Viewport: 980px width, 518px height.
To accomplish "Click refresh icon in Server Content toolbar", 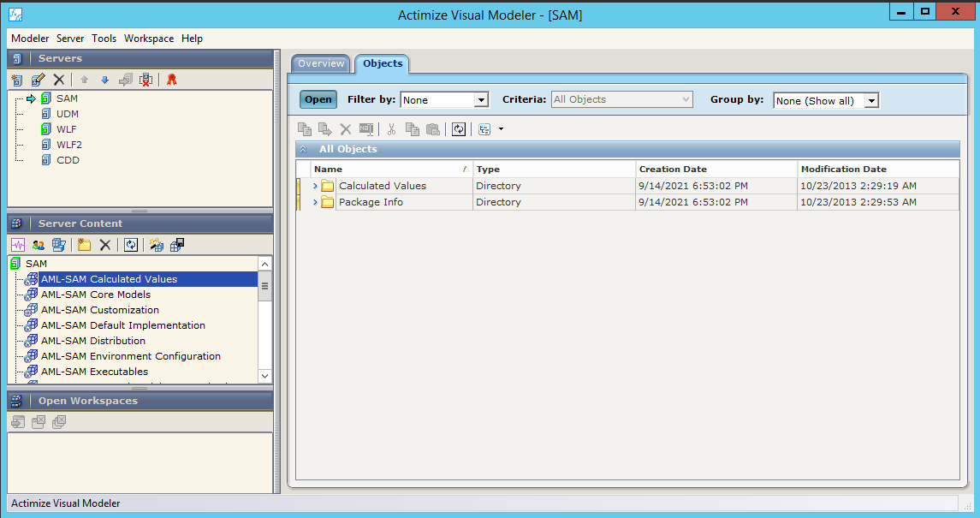I will click(x=131, y=245).
